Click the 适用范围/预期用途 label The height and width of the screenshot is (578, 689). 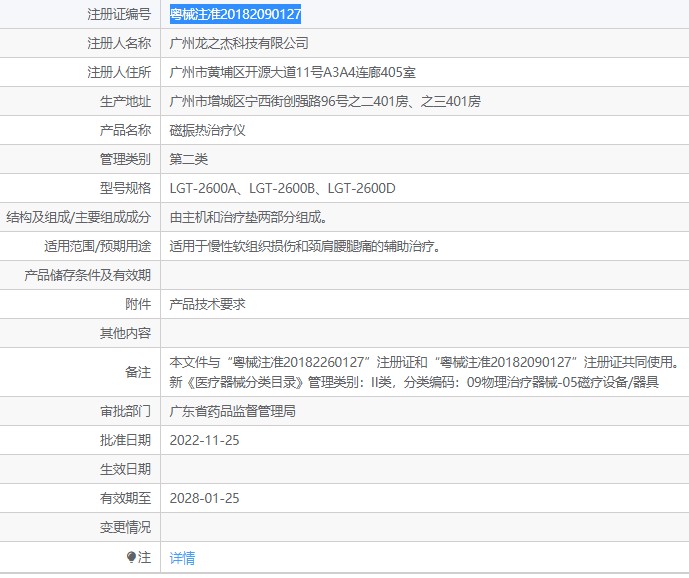(97, 246)
